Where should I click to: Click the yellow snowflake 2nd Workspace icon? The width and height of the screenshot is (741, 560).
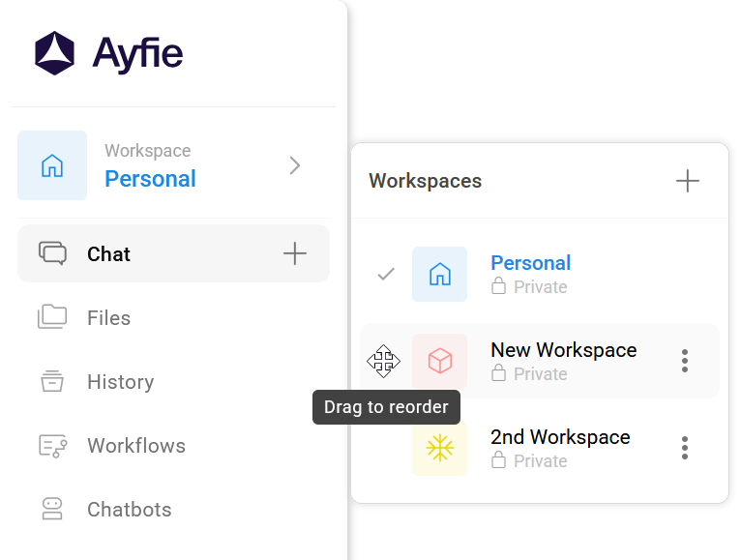(440, 448)
